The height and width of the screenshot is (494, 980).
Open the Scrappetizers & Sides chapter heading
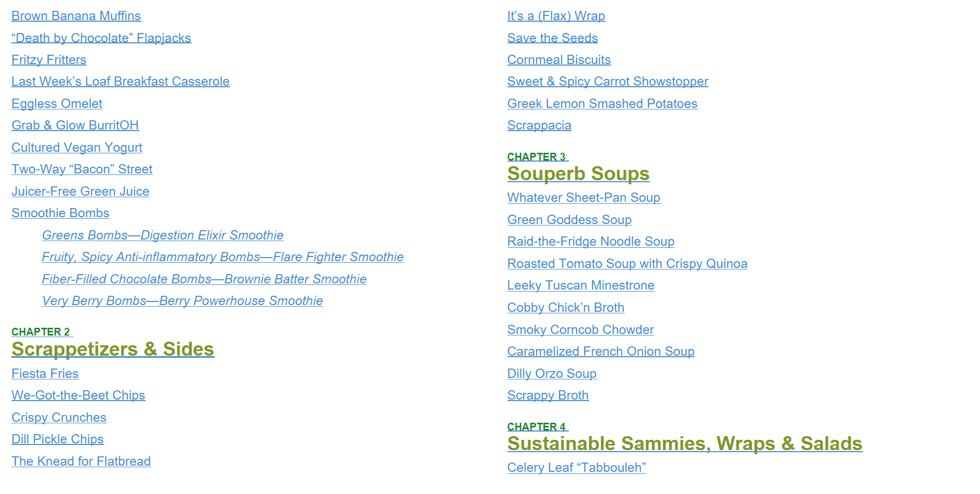pos(112,349)
